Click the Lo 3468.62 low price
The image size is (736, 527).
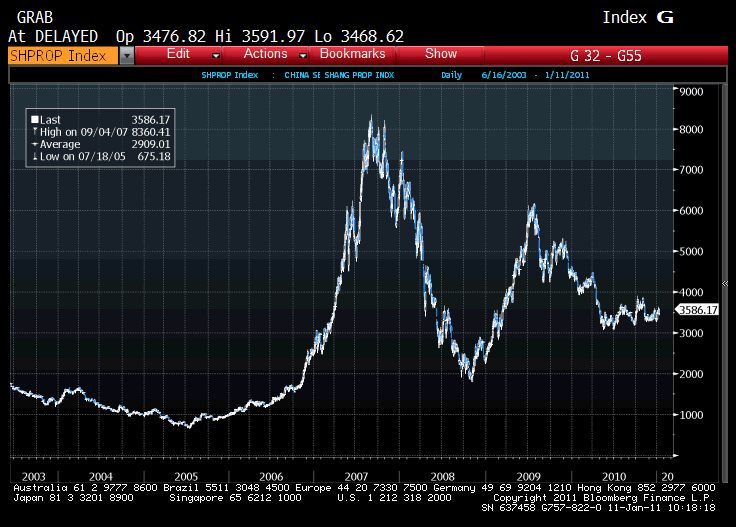[x=359, y=36]
